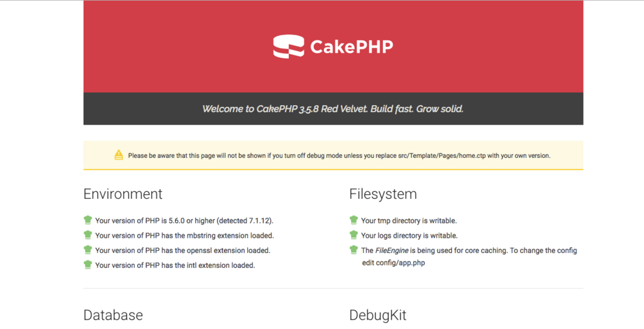The image size is (644, 329).
Task: Click 'Your version of PHP is 5.6.0 or higher' text
Action: click(184, 221)
